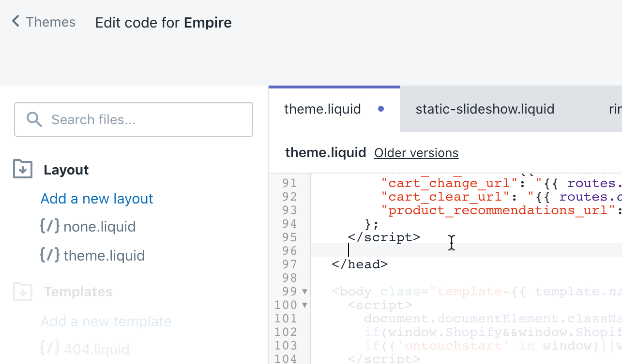The height and width of the screenshot is (364, 622).
Task: Select the Layout folder heading
Action: click(x=66, y=170)
